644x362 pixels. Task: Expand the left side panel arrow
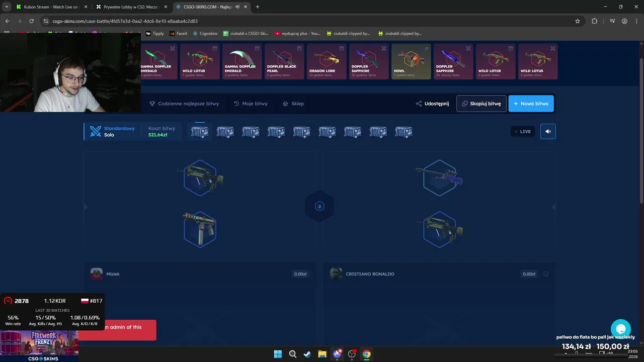tap(85, 207)
